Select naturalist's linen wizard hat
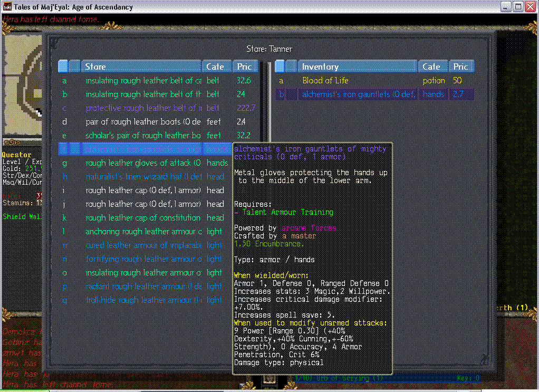 [x=146, y=176]
